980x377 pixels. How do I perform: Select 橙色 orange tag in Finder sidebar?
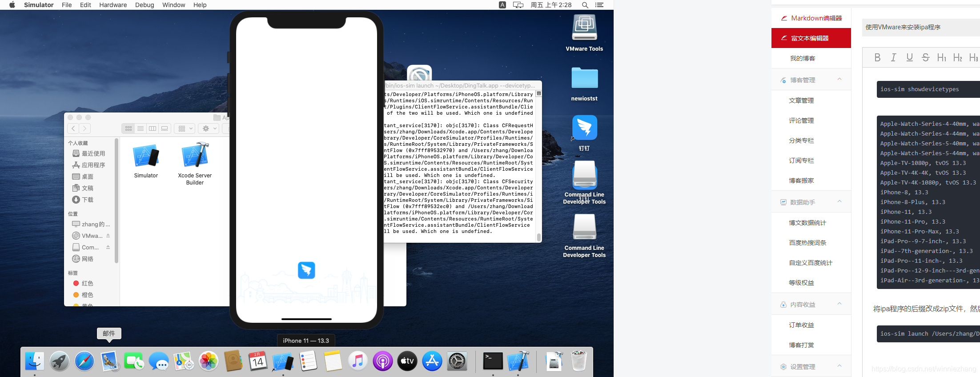coord(83,295)
